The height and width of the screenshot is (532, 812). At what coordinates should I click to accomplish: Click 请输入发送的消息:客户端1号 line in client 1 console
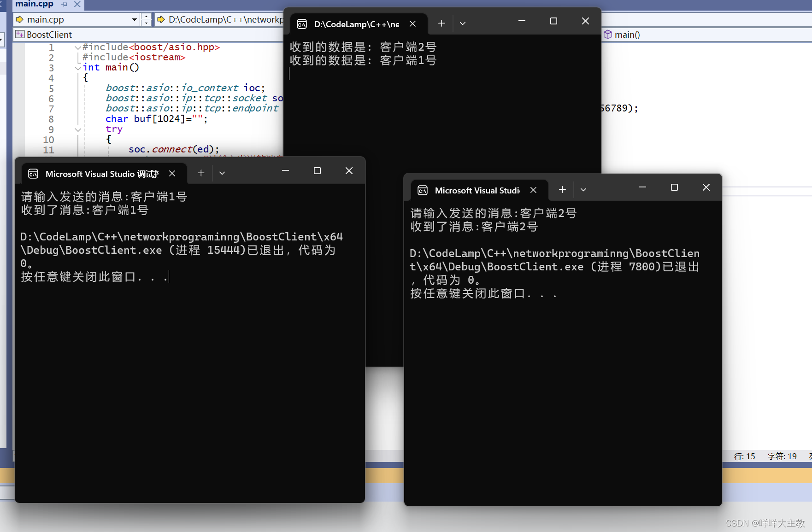coord(104,197)
